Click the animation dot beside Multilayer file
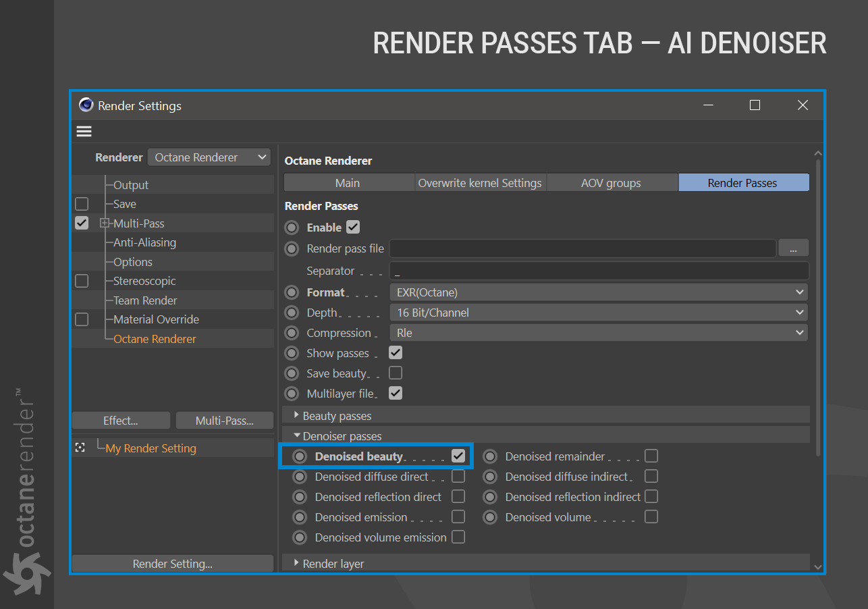 click(292, 394)
